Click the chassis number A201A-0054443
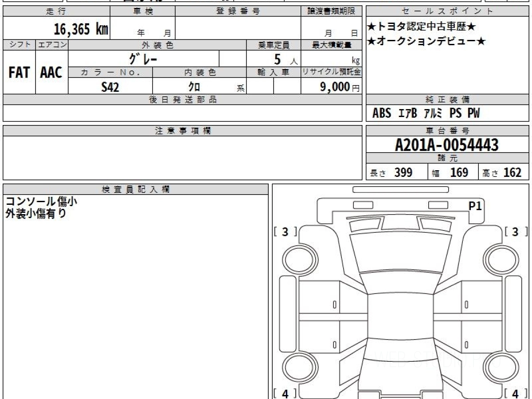 click(x=447, y=145)
